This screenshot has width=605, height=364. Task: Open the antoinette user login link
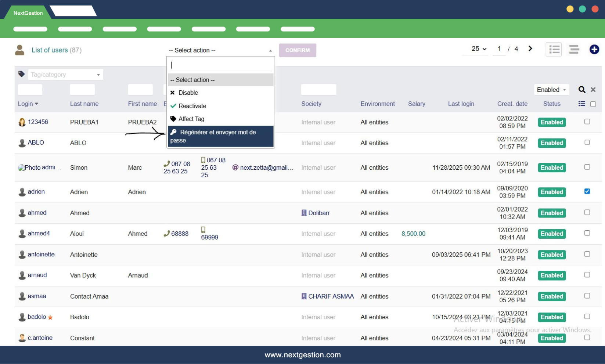click(x=41, y=255)
